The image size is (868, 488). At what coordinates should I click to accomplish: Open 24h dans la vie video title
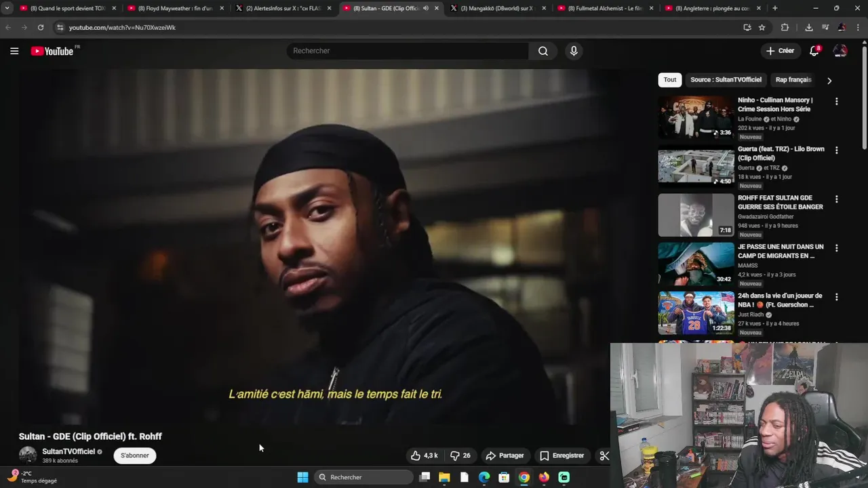point(780,300)
